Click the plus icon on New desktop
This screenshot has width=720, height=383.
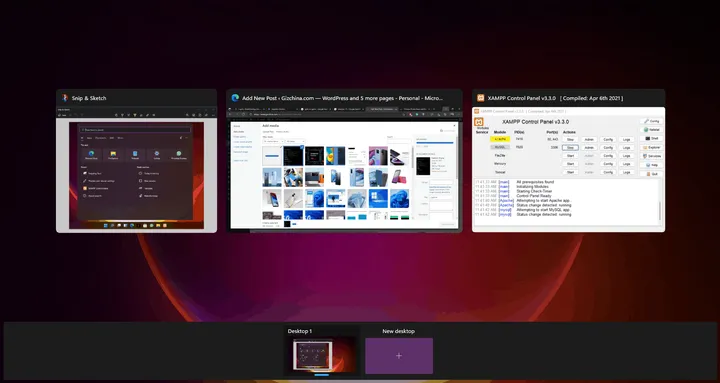point(399,356)
